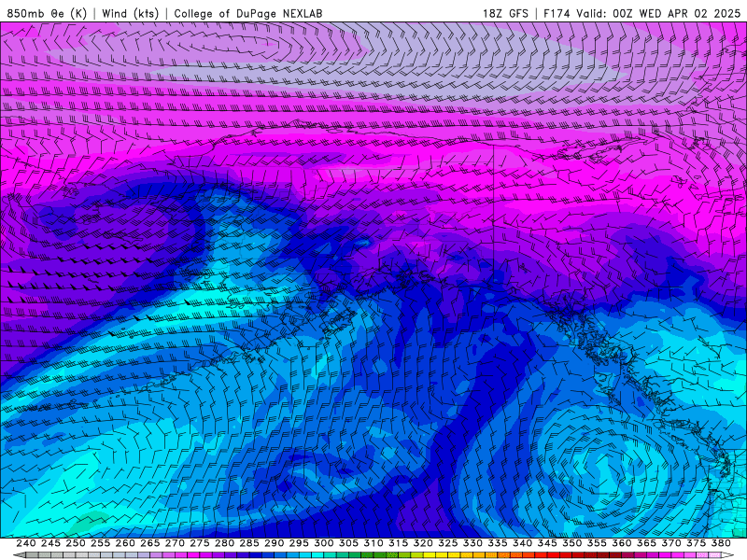Click the "Valid: 00Z WED APR 02 2025" text
This screenshot has height=560, width=747.
pyautogui.click(x=658, y=13)
